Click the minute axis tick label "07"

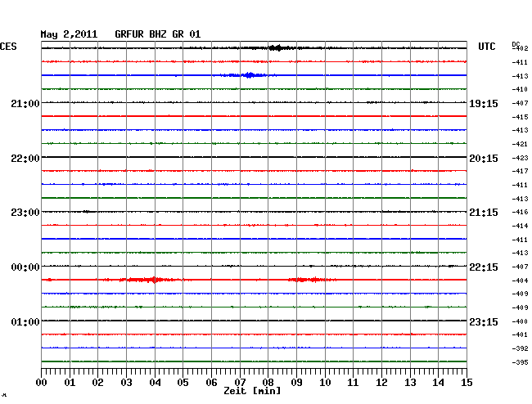coord(240,382)
